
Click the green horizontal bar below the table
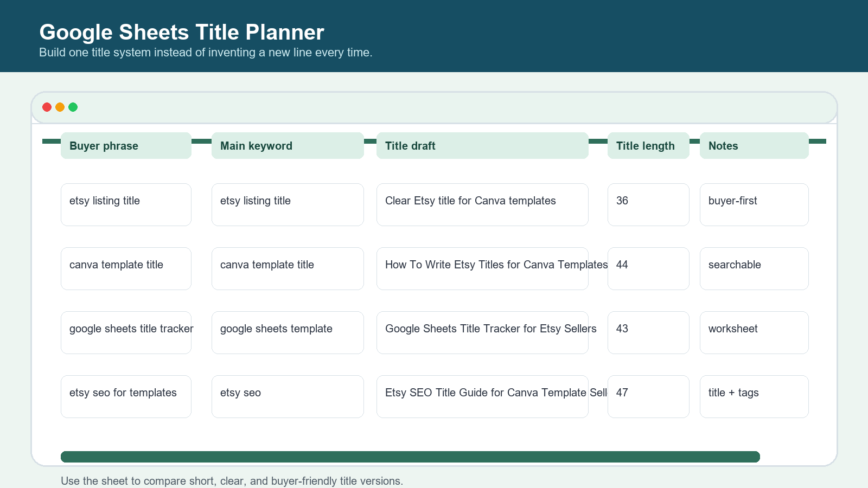[410, 457]
